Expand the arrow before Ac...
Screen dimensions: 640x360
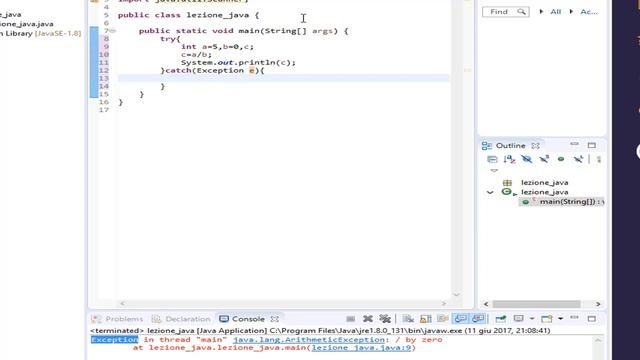pyautogui.click(x=571, y=12)
